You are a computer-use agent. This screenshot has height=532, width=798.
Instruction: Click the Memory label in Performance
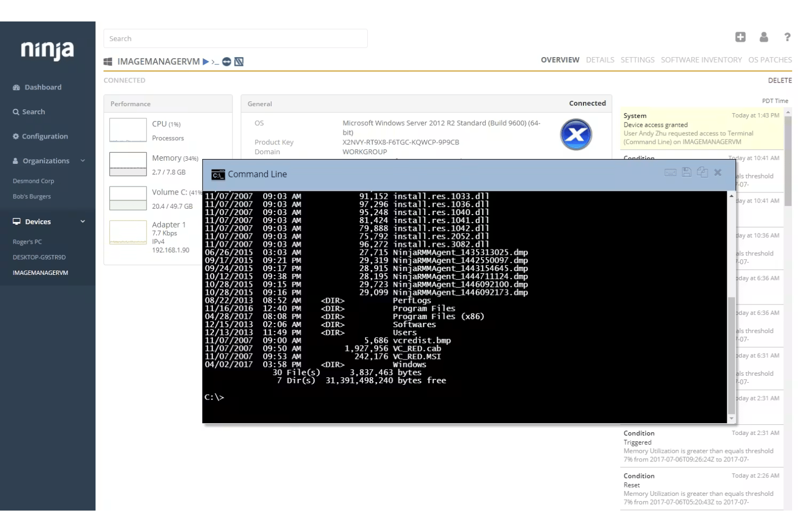(x=167, y=158)
